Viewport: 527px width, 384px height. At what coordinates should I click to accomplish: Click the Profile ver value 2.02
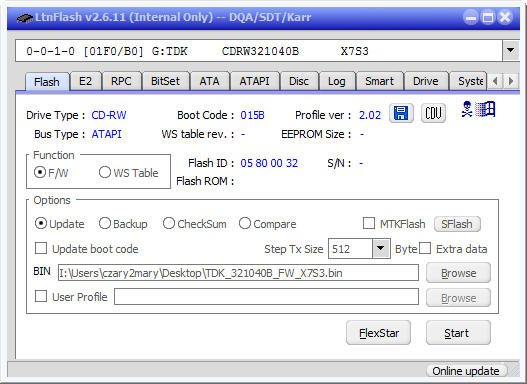370,115
